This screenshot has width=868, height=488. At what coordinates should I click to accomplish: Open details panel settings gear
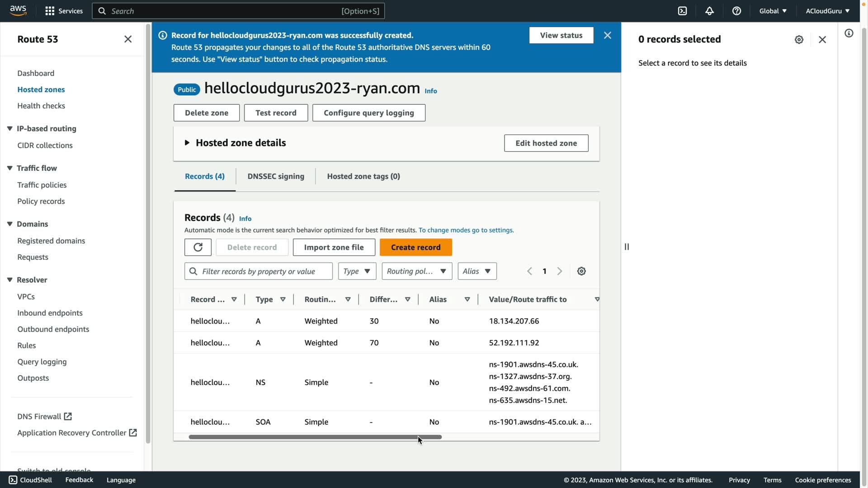[799, 39]
